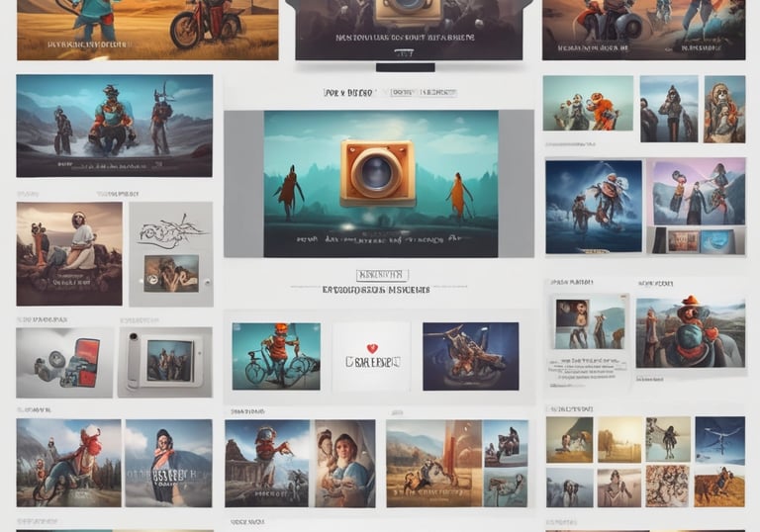Open the dark blue creature-in-water thumbnail
This screenshot has width=760, height=532.
click(x=594, y=207)
